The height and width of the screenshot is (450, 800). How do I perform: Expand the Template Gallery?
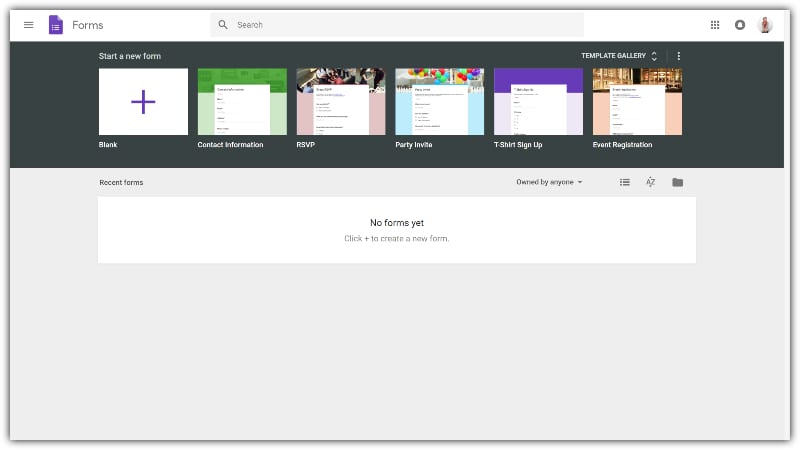pyautogui.click(x=619, y=56)
